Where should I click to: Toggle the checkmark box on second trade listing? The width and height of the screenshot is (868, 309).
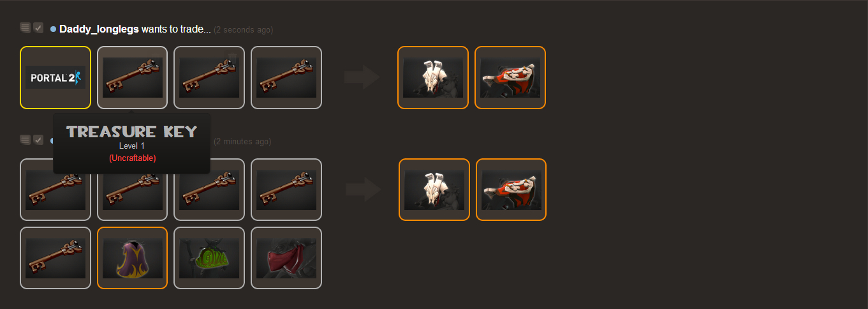tap(38, 140)
